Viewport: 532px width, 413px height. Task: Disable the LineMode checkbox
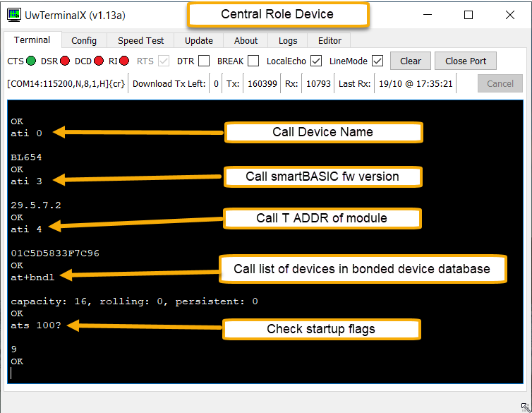[377, 61]
